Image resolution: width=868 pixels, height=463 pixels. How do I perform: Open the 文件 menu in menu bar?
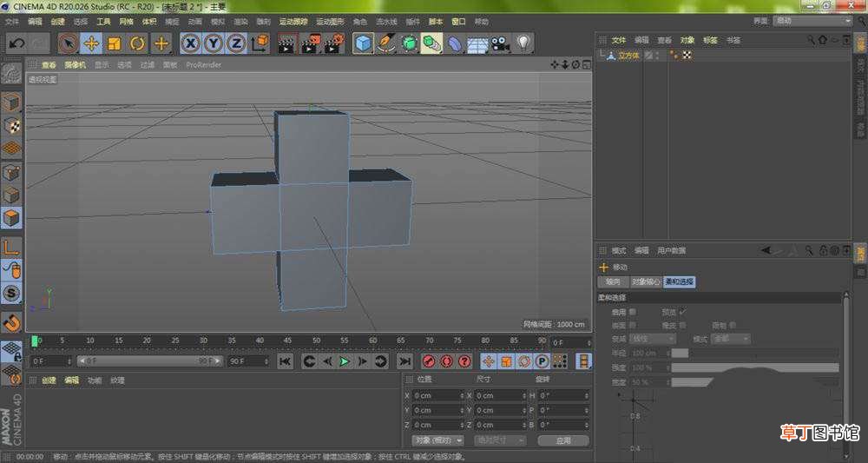coord(12,22)
